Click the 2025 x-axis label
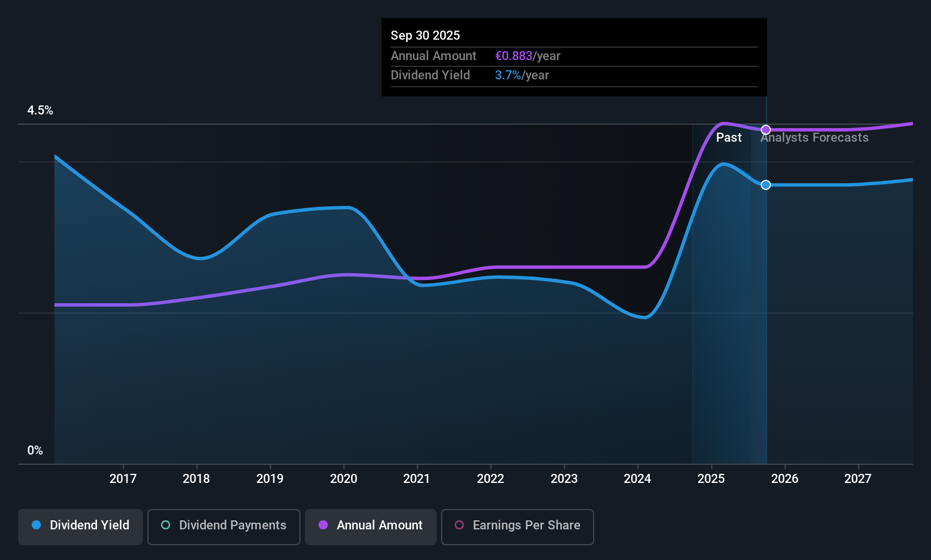The image size is (931, 560). coord(711,479)
